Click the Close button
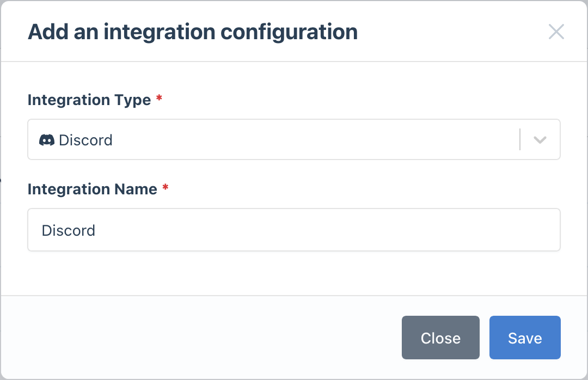This screenshot has height=380, width=588. 440,338
